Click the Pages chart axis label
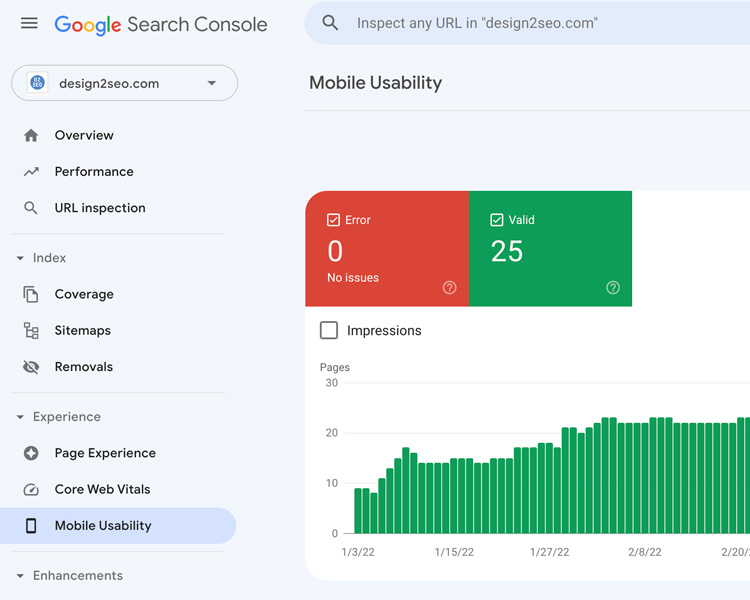The height and width of the screenshot is (600, 750). tap(335, 367)
